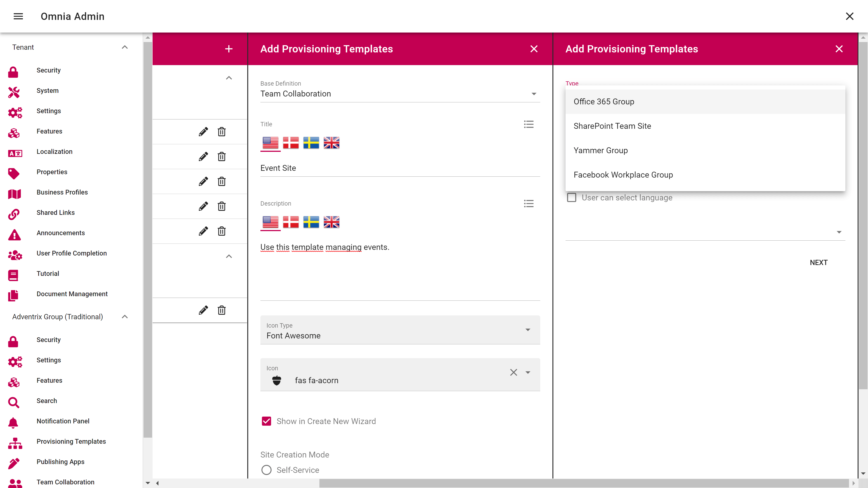
Task: Collapse the Tenant section
Action: coord(125,47)
